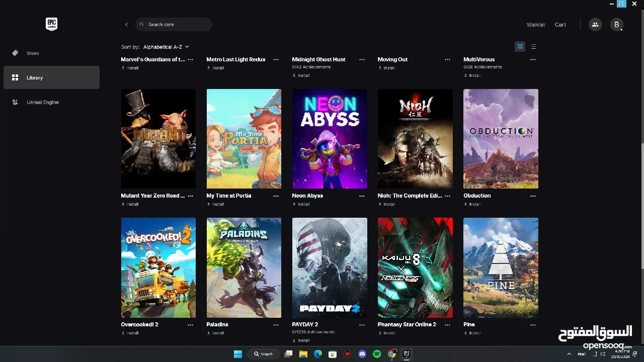Screen dimensions: 644x362
Task: Install Midnight Ghost Hunt
Action: point(301,75)
